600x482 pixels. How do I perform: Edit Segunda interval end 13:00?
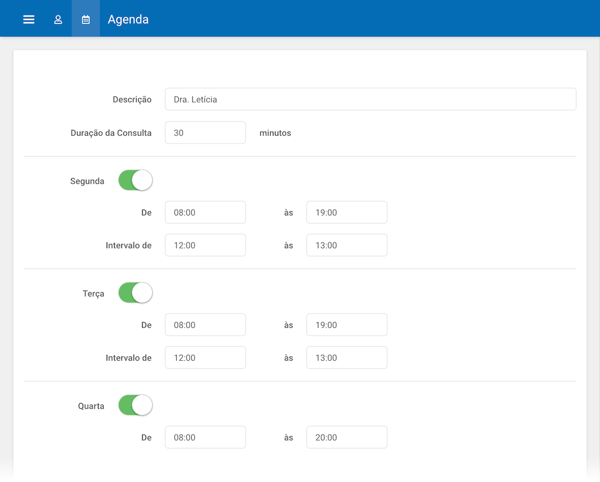[x=347, y=245]
